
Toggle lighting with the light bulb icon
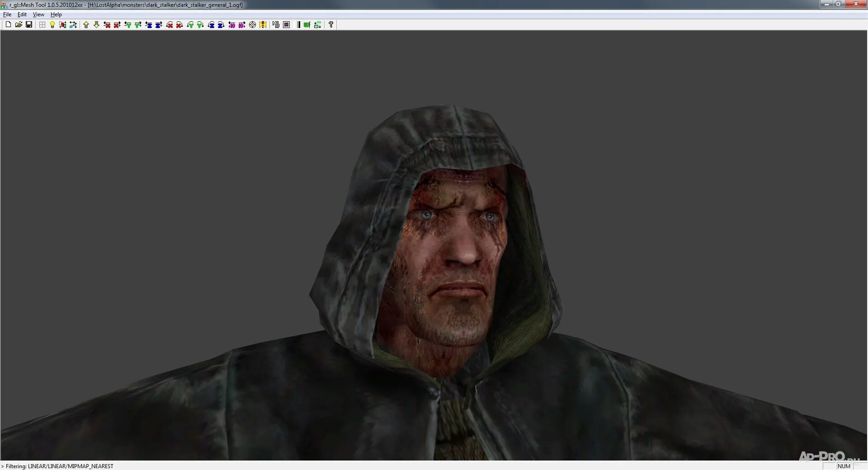coord(52,25)
